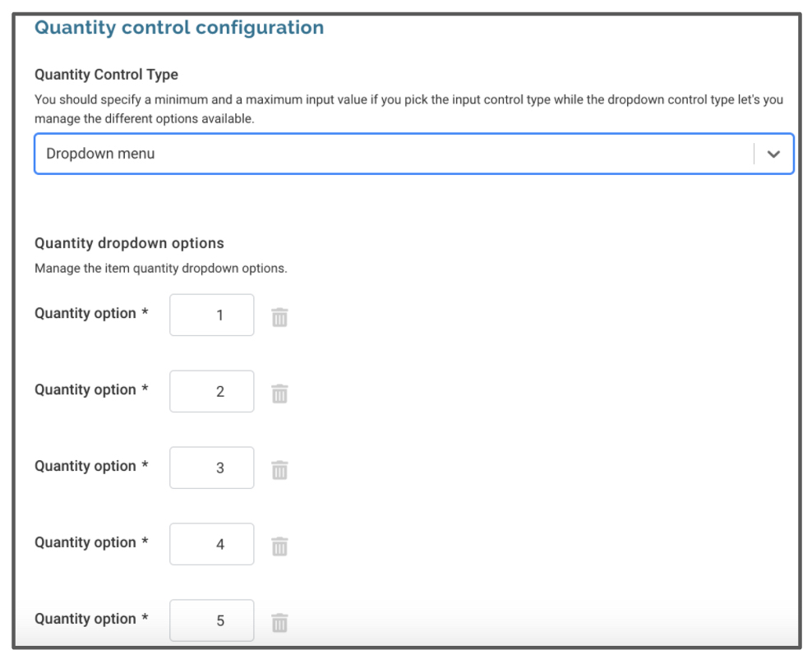
Task: Focus the quantity field containing 1
Action: [212, 315]
